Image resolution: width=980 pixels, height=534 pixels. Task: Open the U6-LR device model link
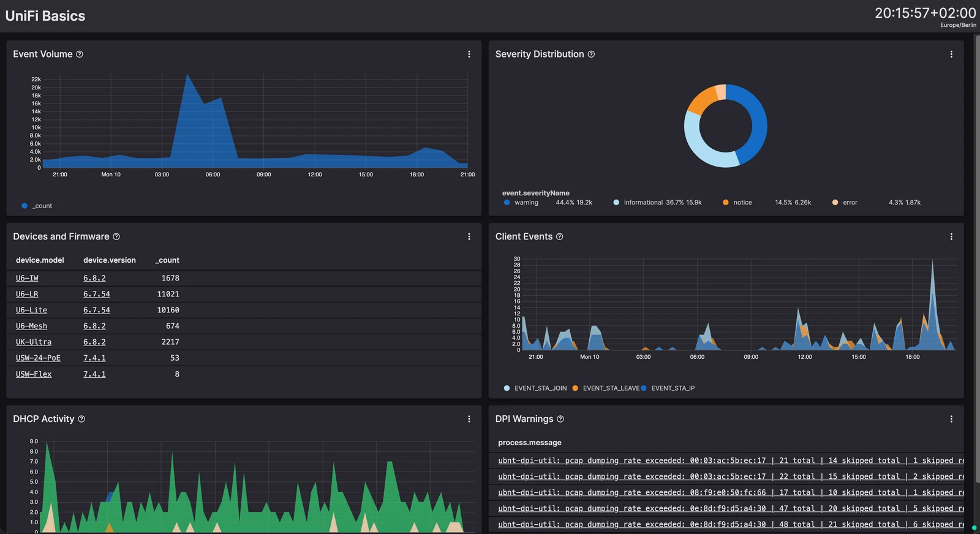27,294
